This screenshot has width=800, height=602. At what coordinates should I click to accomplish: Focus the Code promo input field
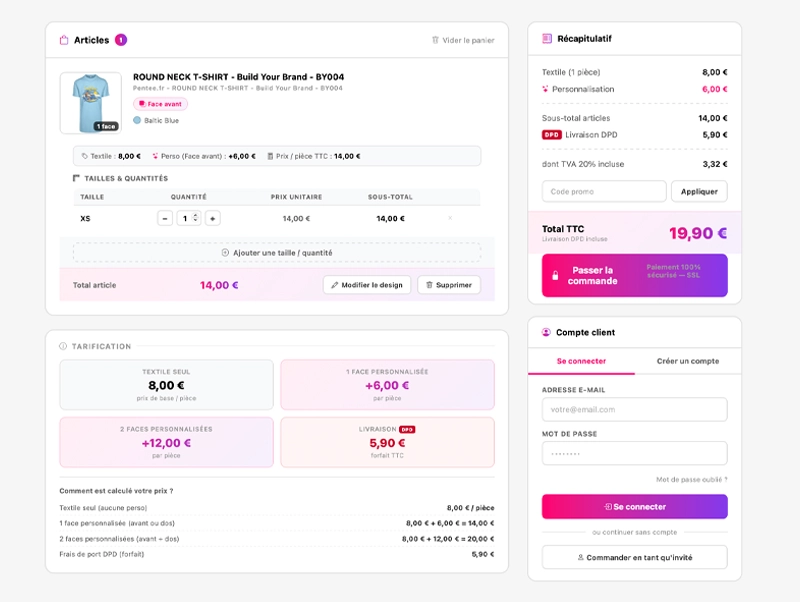[x=603, y=191]
